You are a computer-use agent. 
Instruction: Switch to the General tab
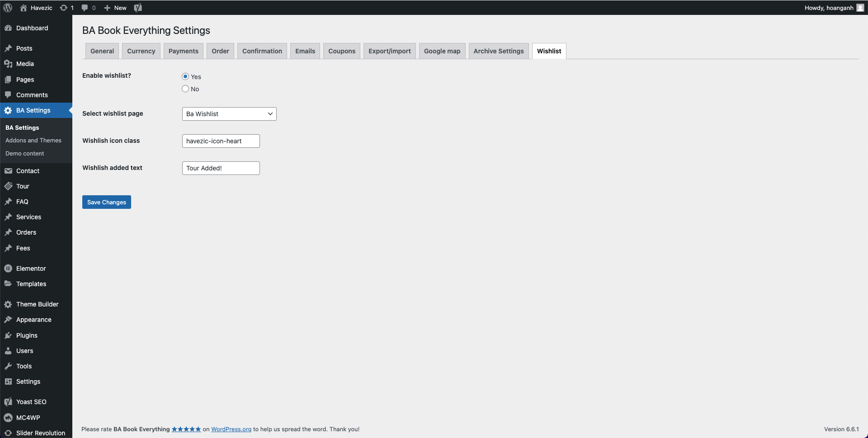pyautogui.click(x=102, y=51)
